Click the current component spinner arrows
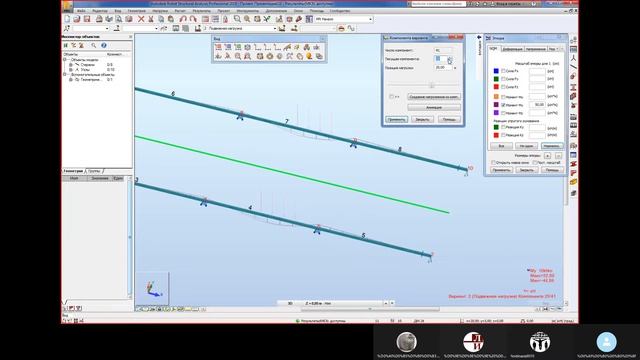 (x=450, y=59)
